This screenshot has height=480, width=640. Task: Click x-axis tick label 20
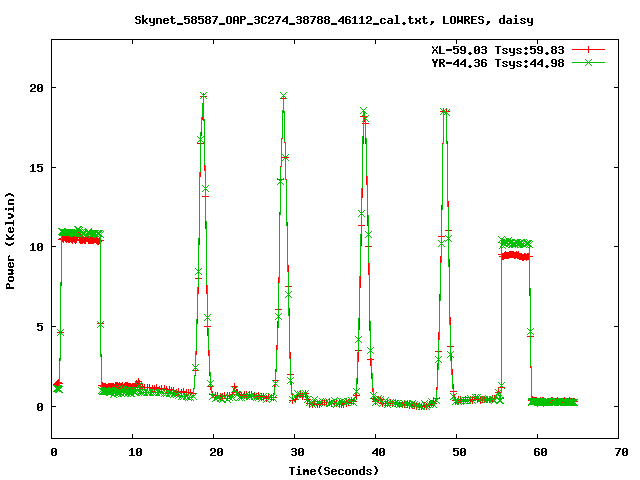coord(217,452)
